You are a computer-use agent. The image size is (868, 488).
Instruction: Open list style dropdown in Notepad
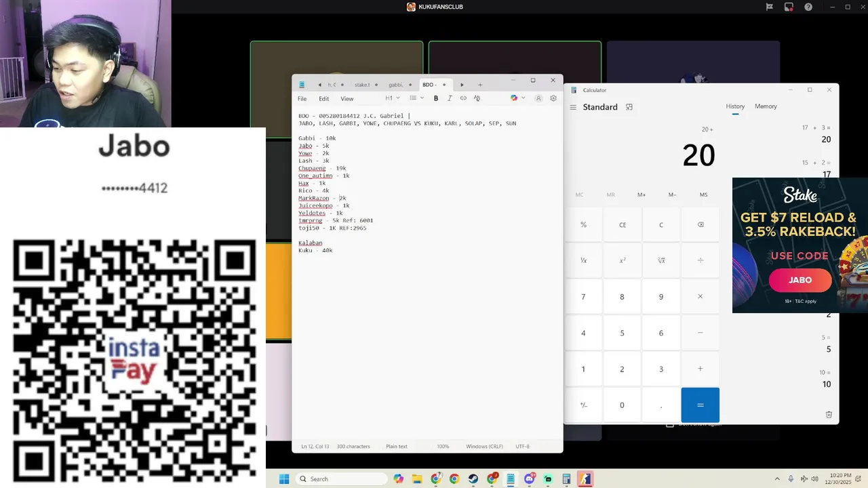coord(416,98)
